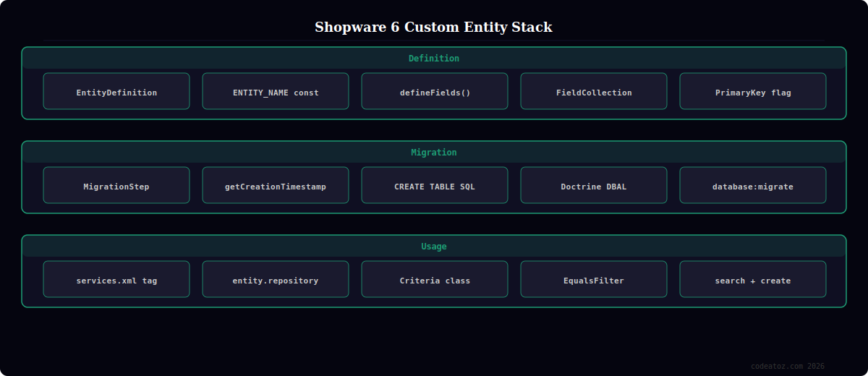
Task: Click the getCreationTimestamp box
Action: click(276, 185)
